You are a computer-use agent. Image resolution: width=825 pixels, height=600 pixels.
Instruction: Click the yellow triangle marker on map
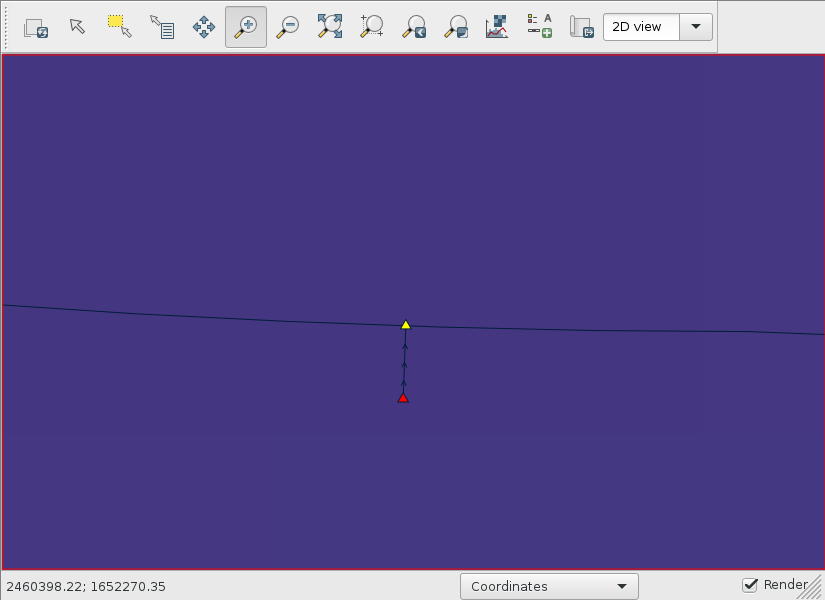click(x=406, y=325)
